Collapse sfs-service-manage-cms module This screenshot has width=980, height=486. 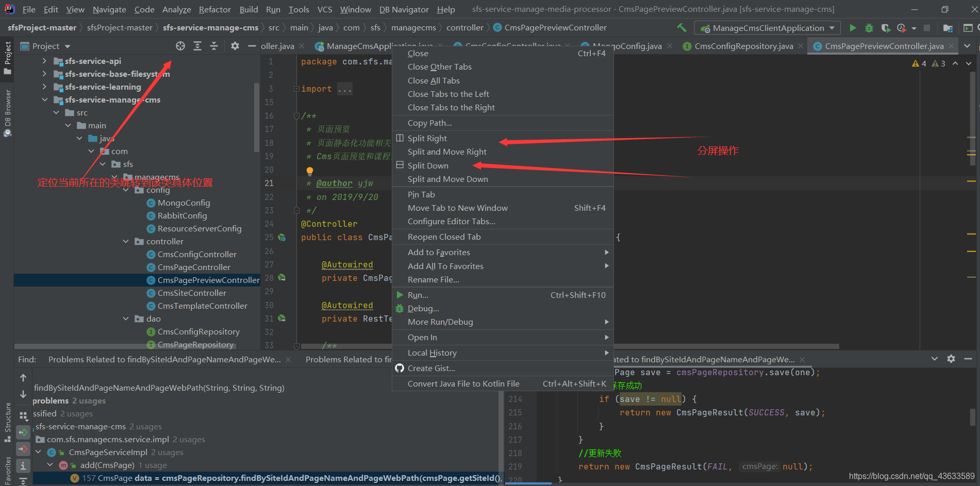44,99
